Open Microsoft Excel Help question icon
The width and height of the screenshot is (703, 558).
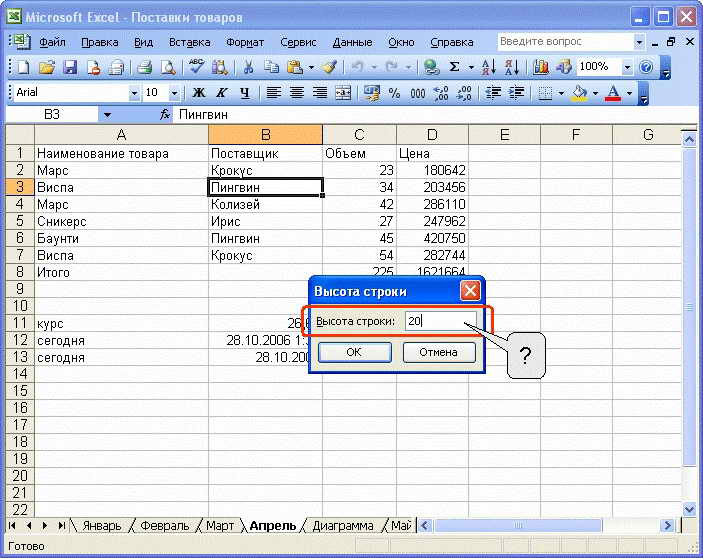pyautogui.click(x=646, y=67)
